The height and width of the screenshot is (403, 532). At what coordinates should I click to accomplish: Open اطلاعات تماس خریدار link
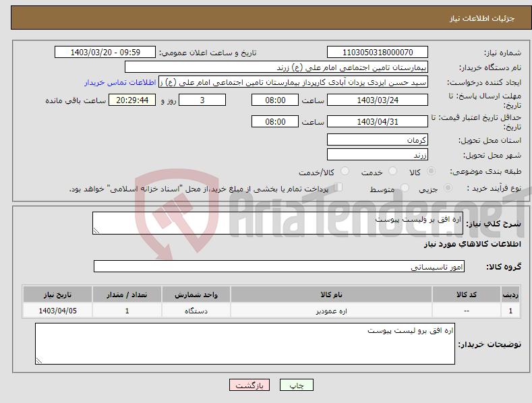[120, 82]
